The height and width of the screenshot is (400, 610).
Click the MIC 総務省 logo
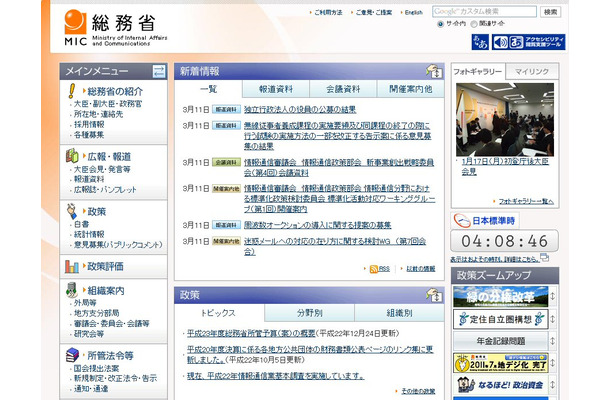116,28
